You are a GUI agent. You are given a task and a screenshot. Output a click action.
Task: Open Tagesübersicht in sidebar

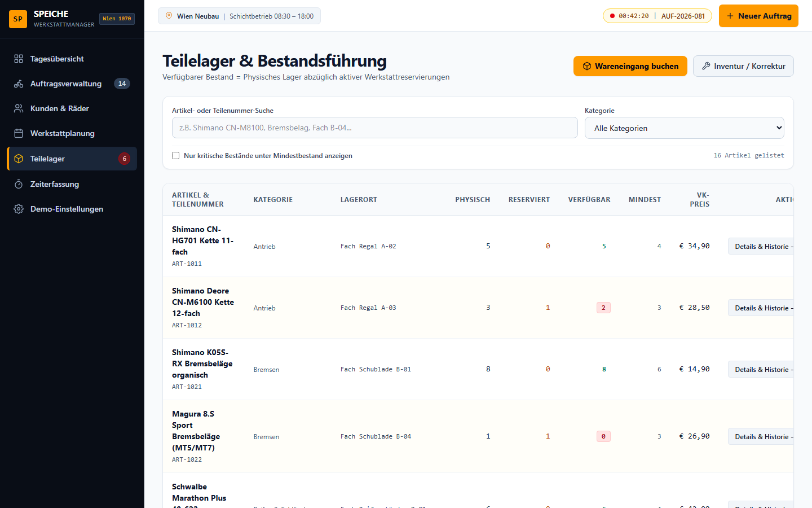(72, 59)
